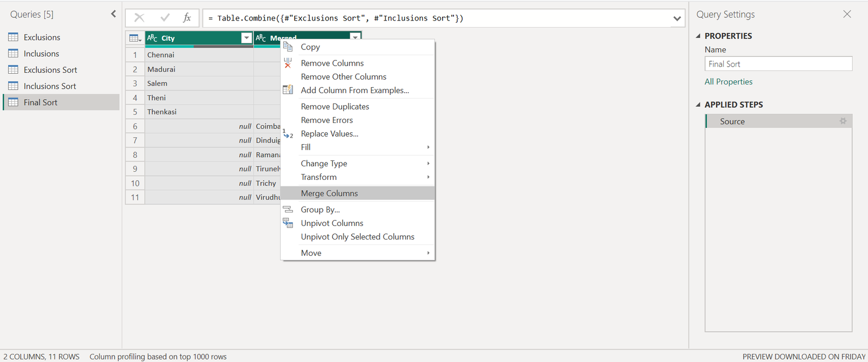The image size is (868, 362).
Task: Select the Source applied step
Action: tap(778, 121)
